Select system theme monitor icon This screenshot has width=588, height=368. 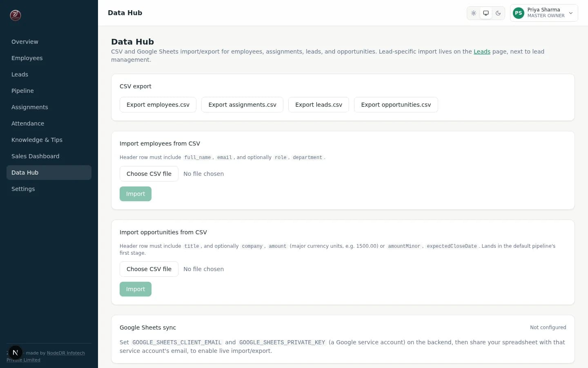(486, 13)
